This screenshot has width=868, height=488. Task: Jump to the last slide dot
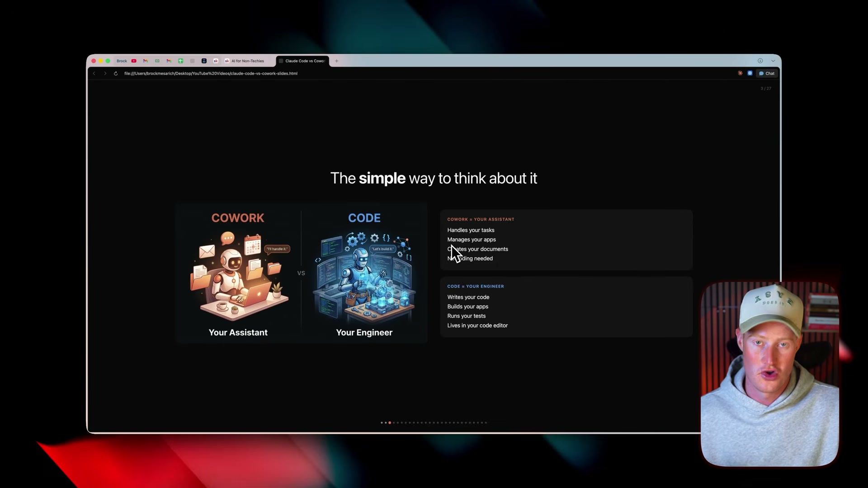pyautogui.click(x=486, y=423)
